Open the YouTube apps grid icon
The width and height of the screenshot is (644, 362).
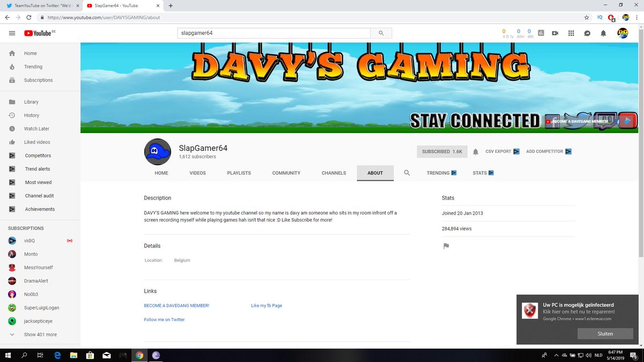point(571,33)
